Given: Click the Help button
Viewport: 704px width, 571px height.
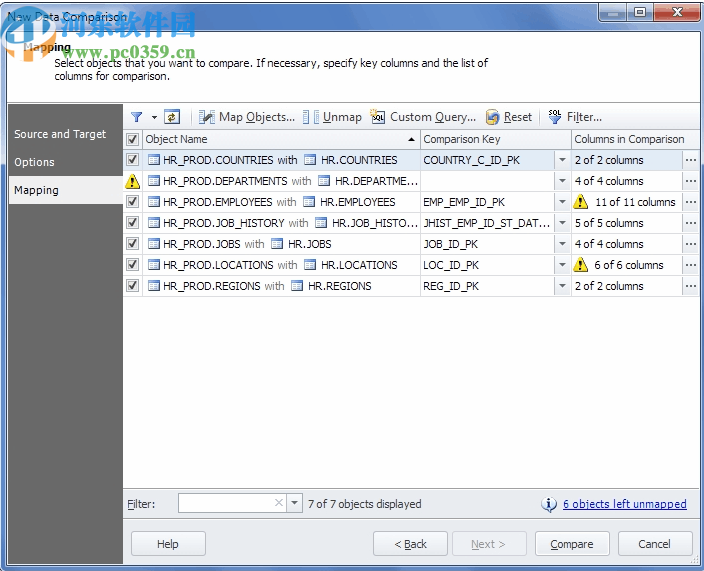Looking at the screenshot, I should [x=168, y=544].
